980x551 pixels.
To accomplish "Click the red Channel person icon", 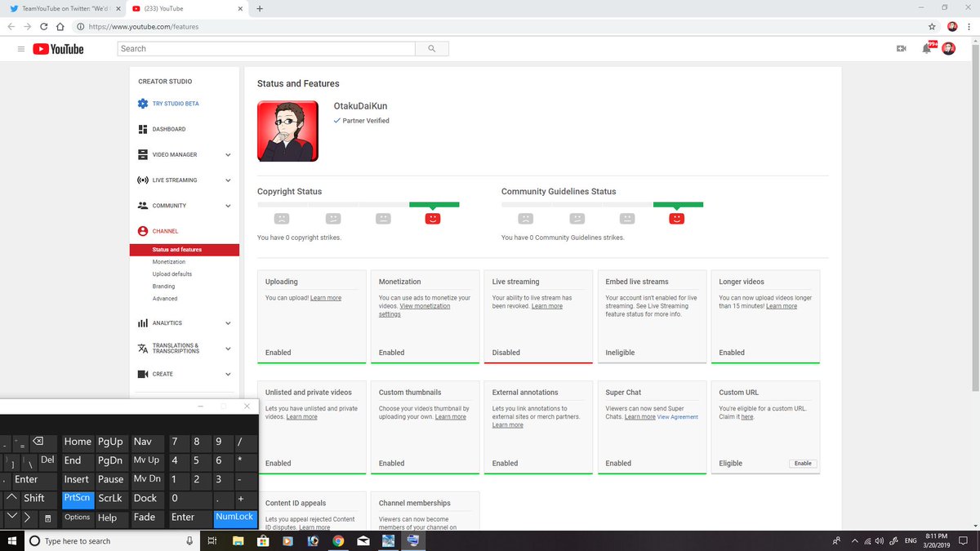I will tap(143, 231).
